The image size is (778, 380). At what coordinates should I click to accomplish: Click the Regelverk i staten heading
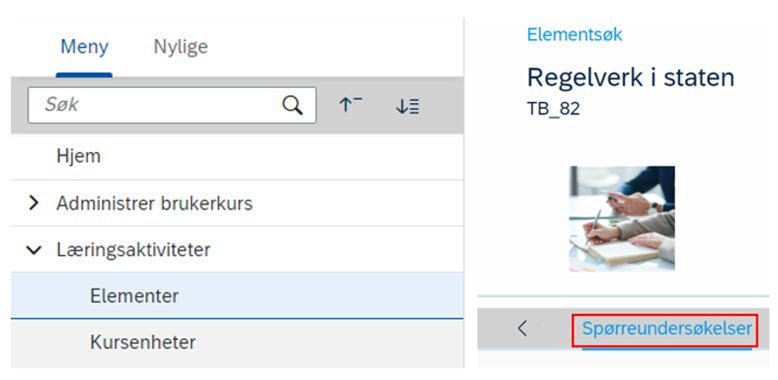pos(631,78)
